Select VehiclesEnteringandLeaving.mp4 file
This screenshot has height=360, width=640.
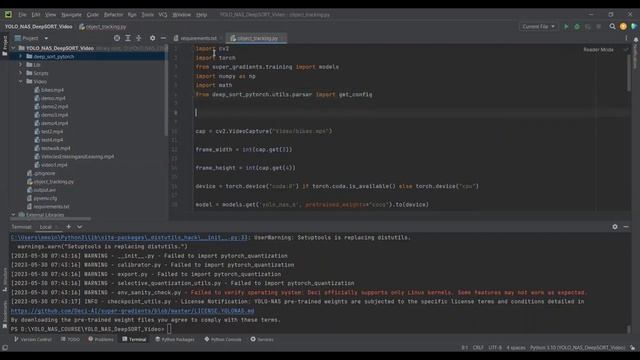74,156
